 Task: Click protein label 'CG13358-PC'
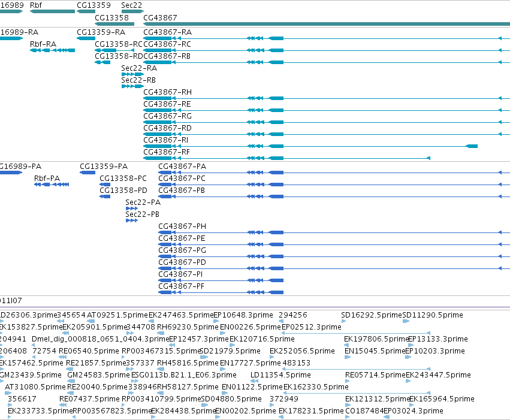pos(123,179)
